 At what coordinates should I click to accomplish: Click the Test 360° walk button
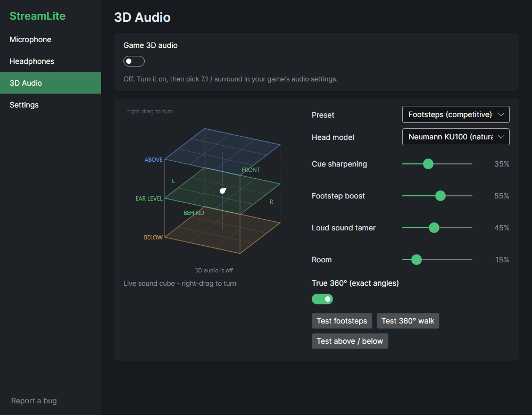coord(408,321)
